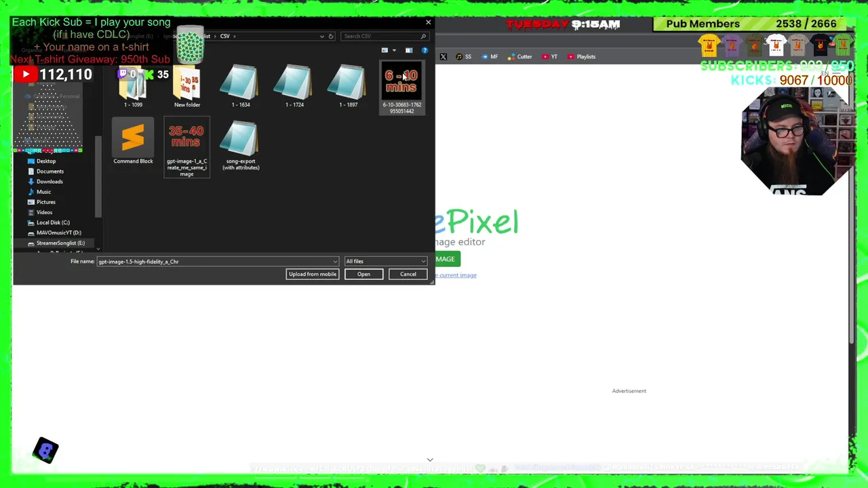Viewport: 868px width, 488px height.
Task: Open the SS bookmark in browser
Action: (x=464, y=57)
